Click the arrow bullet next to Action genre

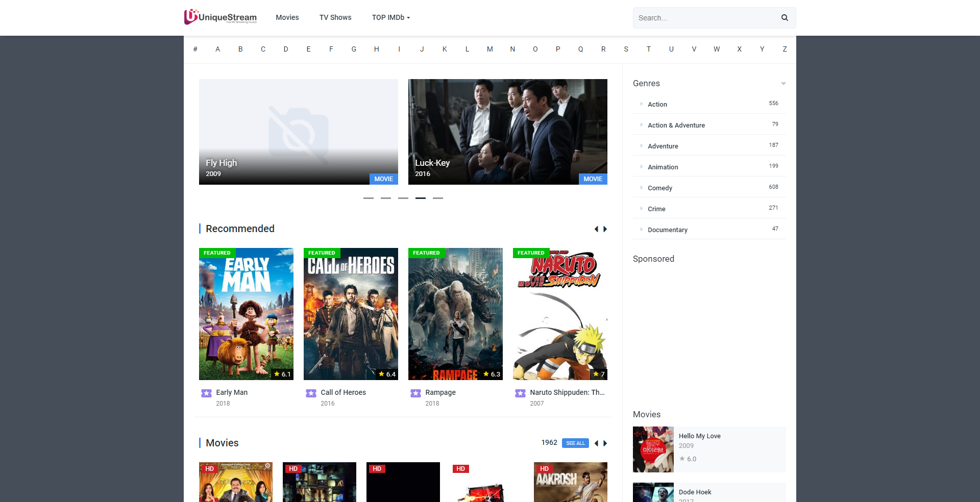[x=641, y=104]
